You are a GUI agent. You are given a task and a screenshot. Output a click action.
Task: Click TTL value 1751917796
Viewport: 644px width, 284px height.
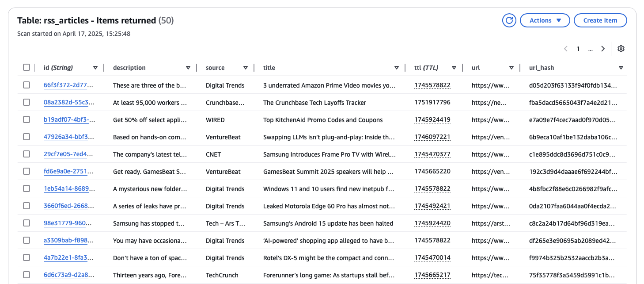pos(432,103)
